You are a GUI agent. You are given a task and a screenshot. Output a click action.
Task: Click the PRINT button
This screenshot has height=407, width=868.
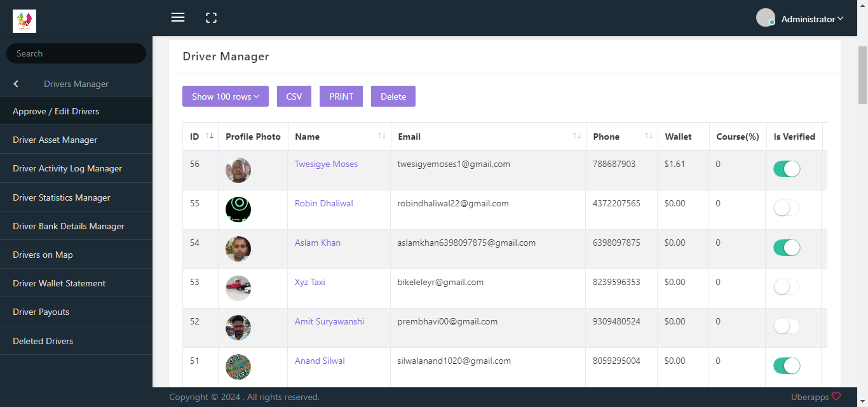click(341, 97)
